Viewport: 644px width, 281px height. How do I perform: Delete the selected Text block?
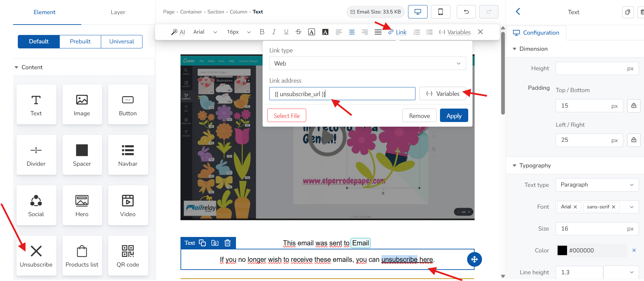(x=228, y=243)
